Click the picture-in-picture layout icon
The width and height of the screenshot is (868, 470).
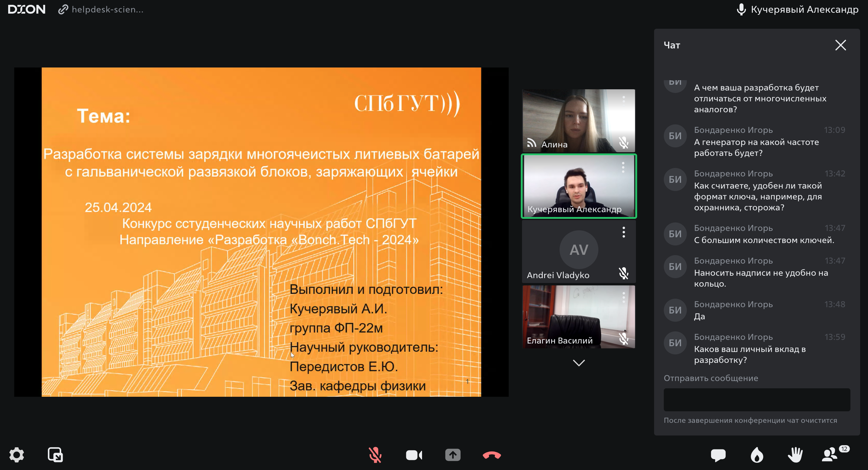pyautogui.click(x=55, y=455)
